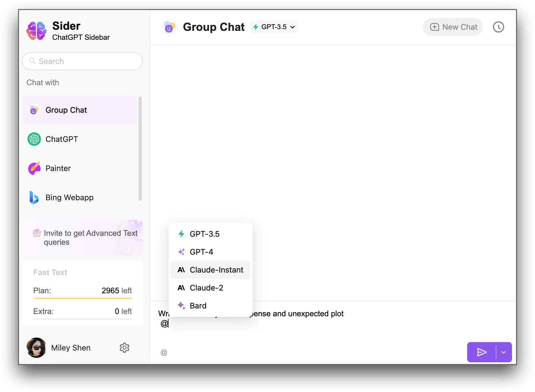Click the gift icon in invite banner
This screenshot has width=535, height=392.
point(37,233)
